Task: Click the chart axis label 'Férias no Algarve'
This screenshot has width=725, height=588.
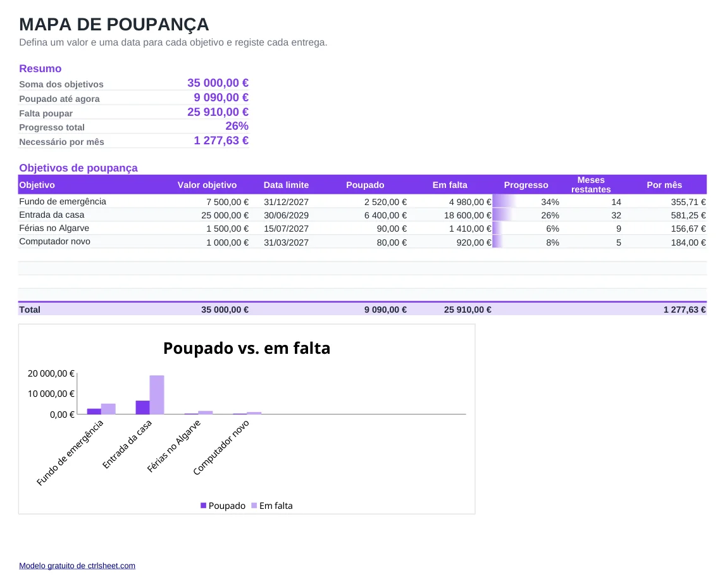Action: pyautogui.click(x=174, y=446)
